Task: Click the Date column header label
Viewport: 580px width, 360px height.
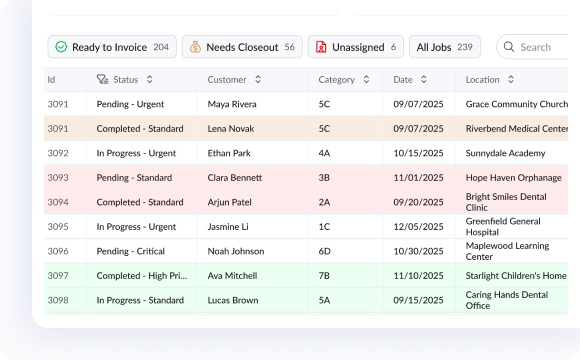Action: [x=403, y=80]
